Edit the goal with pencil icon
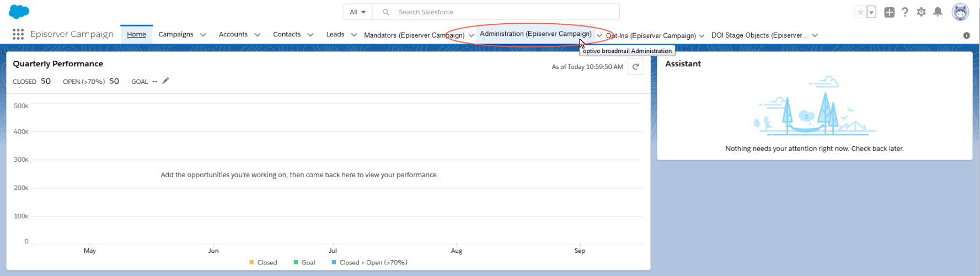 pyautogui.click(x=165, y=81)
